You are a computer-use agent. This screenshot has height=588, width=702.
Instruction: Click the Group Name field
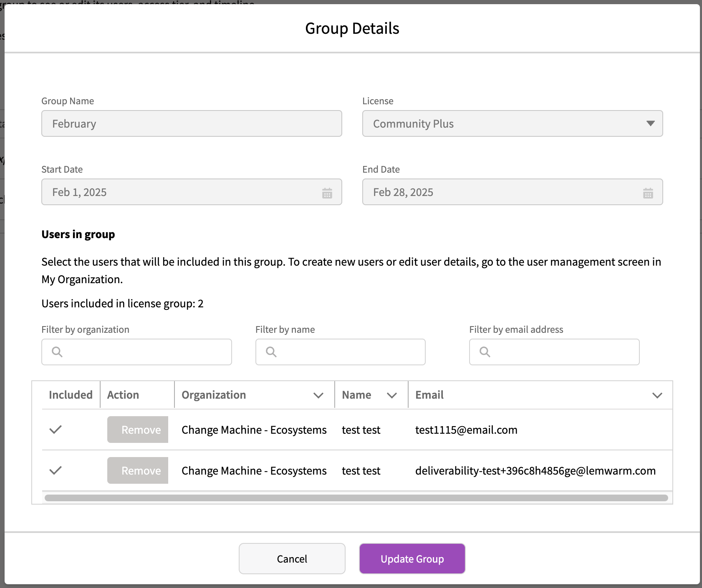[x=192, y=123]
